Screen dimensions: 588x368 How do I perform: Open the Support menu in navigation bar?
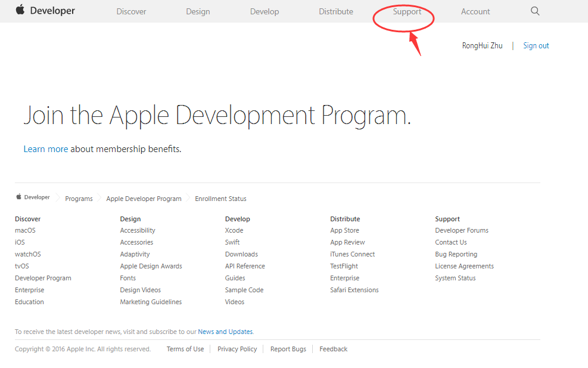[407, 11]
